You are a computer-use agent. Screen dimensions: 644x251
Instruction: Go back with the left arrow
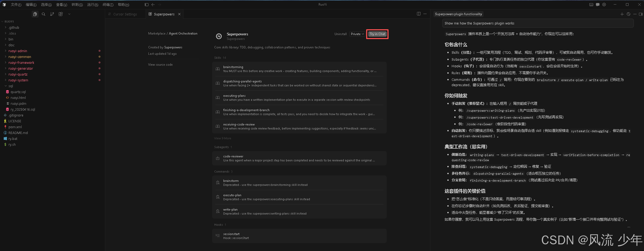153,5
